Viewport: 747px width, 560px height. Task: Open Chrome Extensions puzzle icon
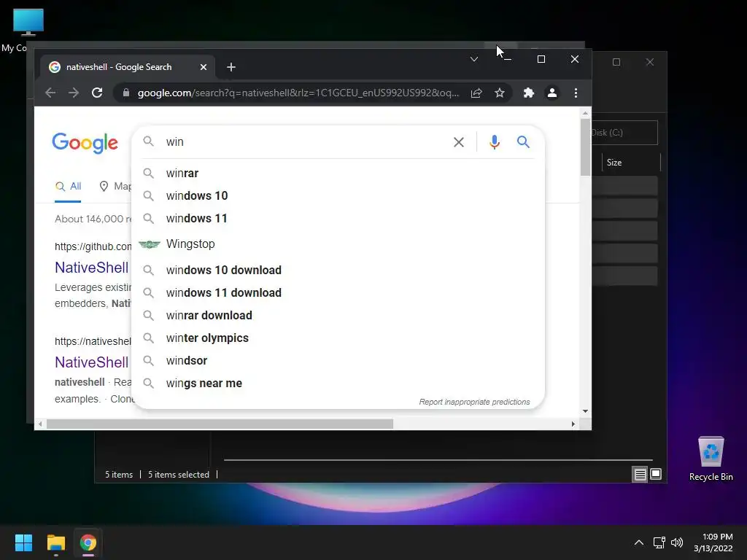coord(529,93)
